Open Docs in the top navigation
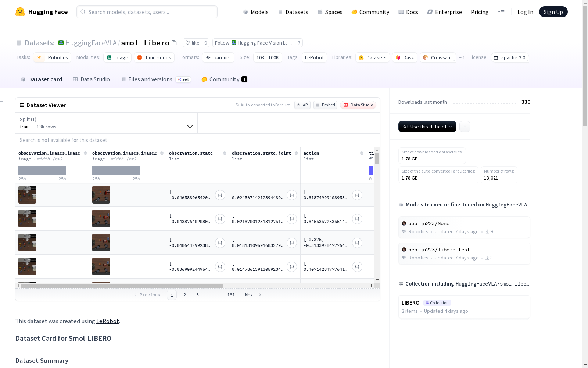This screenshot has width=588, height=368. coord(408,12)
